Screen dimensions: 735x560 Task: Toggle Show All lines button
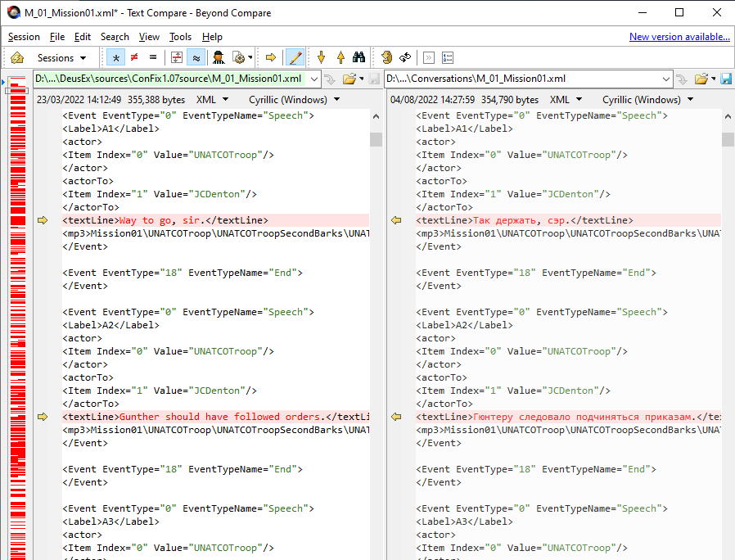115,57
